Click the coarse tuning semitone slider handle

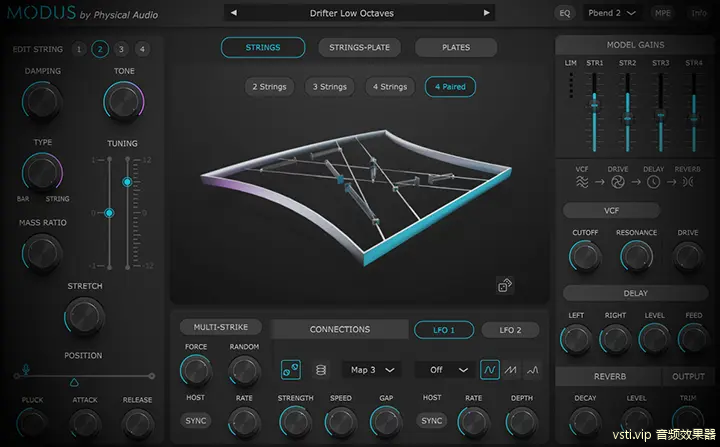(127, 182)
